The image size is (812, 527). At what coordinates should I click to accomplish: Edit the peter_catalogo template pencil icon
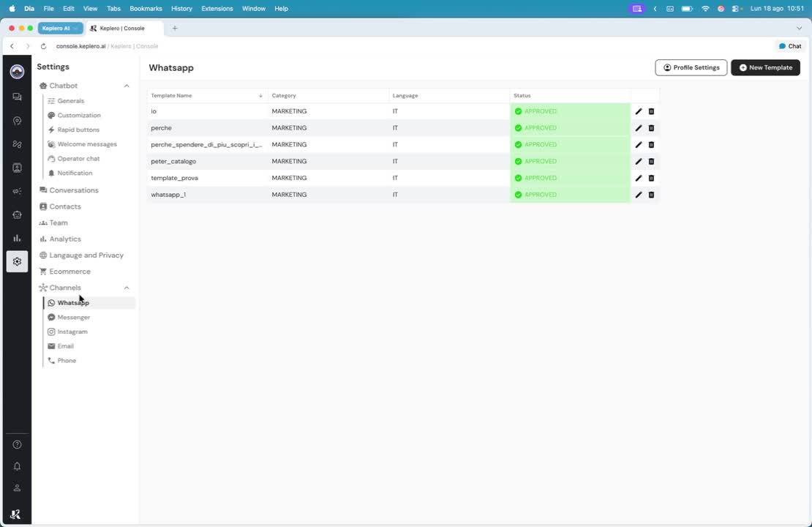coord(639,161)
